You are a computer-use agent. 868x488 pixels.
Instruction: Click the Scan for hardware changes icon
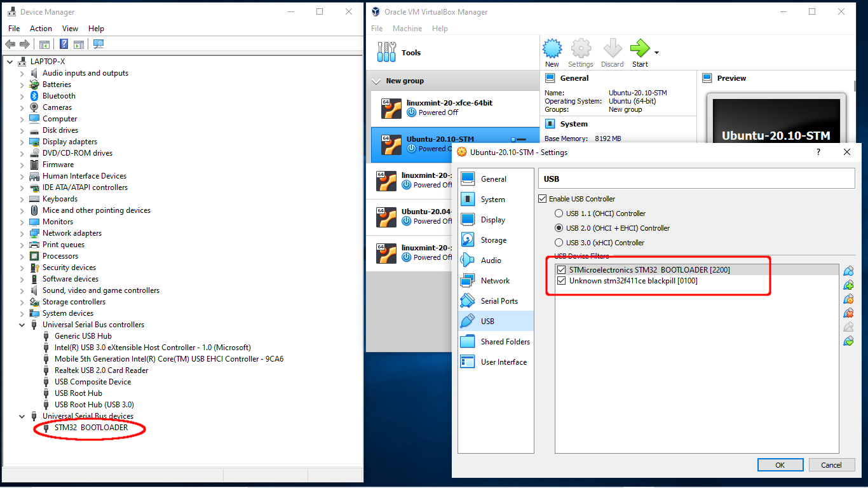point(98,44)
